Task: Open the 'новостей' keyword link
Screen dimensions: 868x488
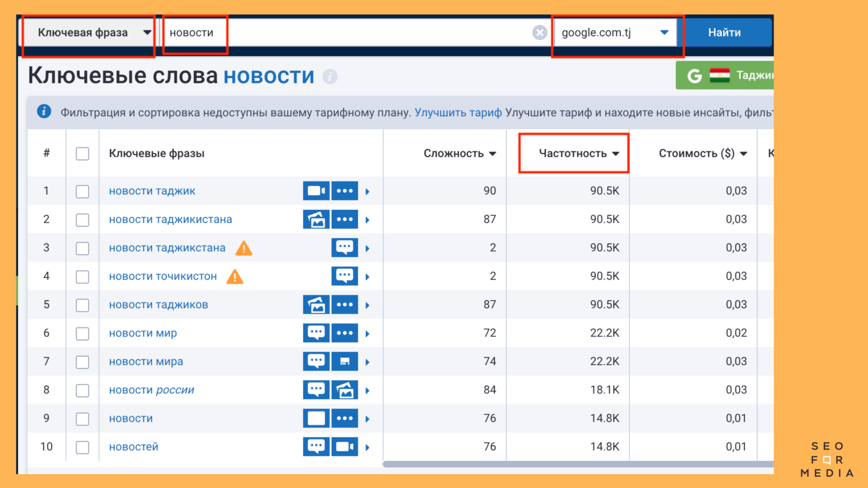Action: point(134,447)
